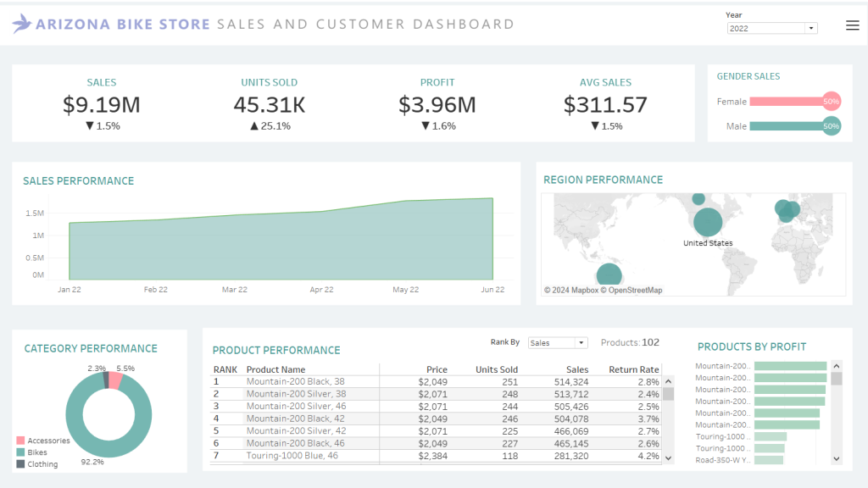Click the Arizona Bike Store bird logo

[22, 24]
